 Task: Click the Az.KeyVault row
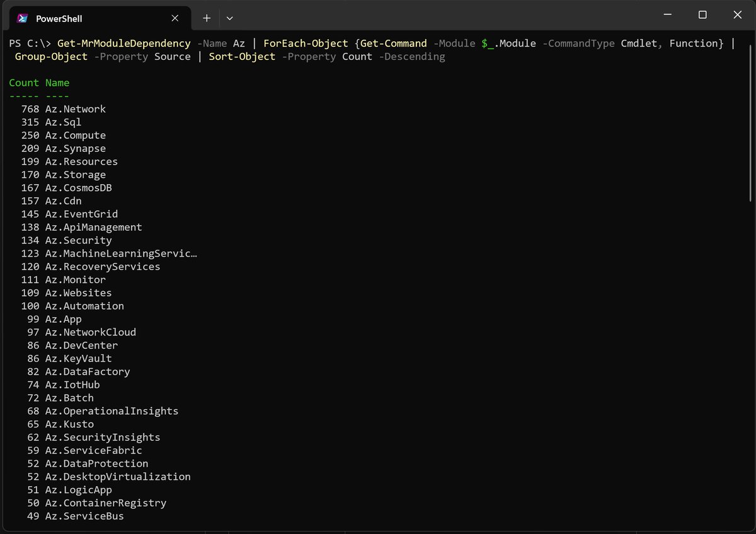(70, 359)
